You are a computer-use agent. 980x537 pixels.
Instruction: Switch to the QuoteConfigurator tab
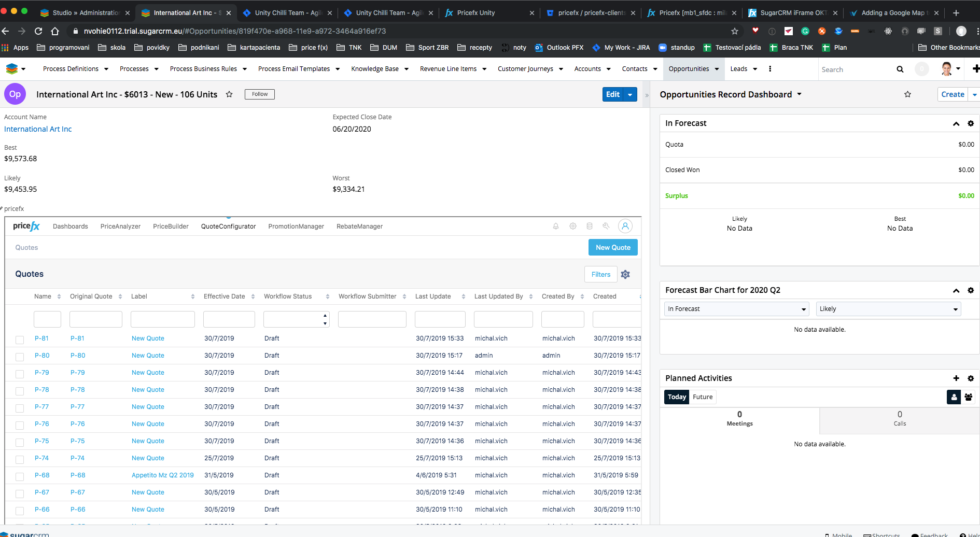(228, 226)
